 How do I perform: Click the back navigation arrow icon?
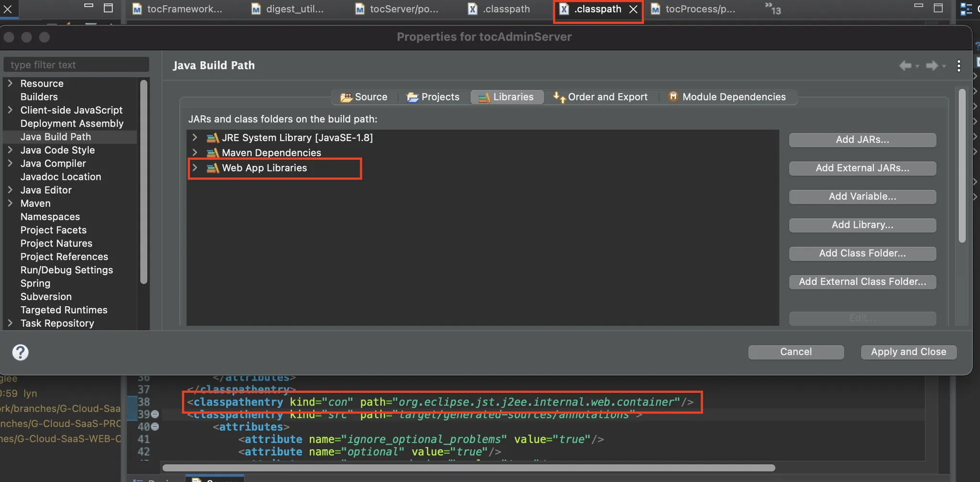904,66
